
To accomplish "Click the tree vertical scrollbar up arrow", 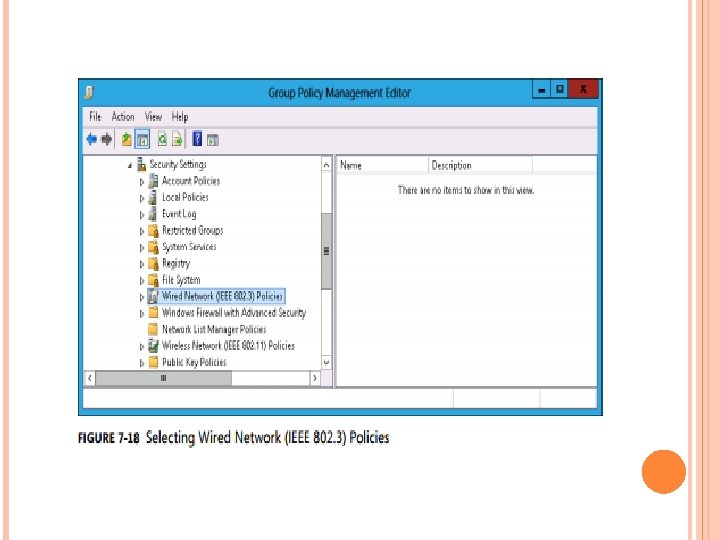I will [x=326, y=164].
